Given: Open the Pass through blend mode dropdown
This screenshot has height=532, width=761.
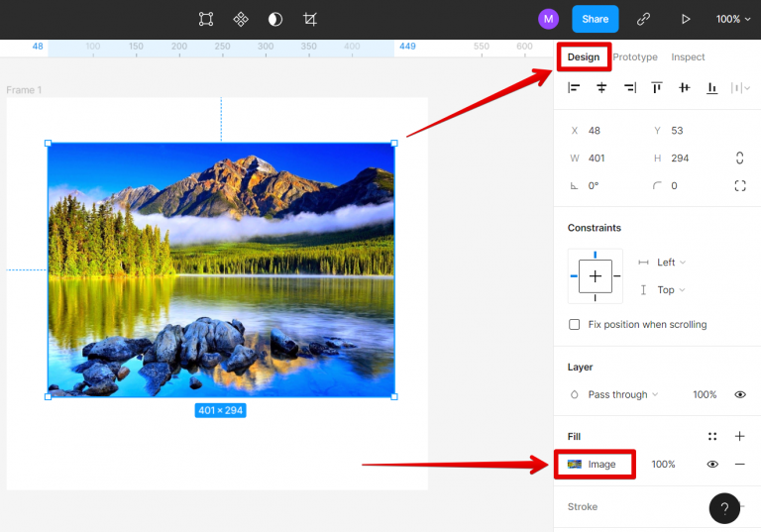Looking at the screenshot, I should tap(622, 394).
